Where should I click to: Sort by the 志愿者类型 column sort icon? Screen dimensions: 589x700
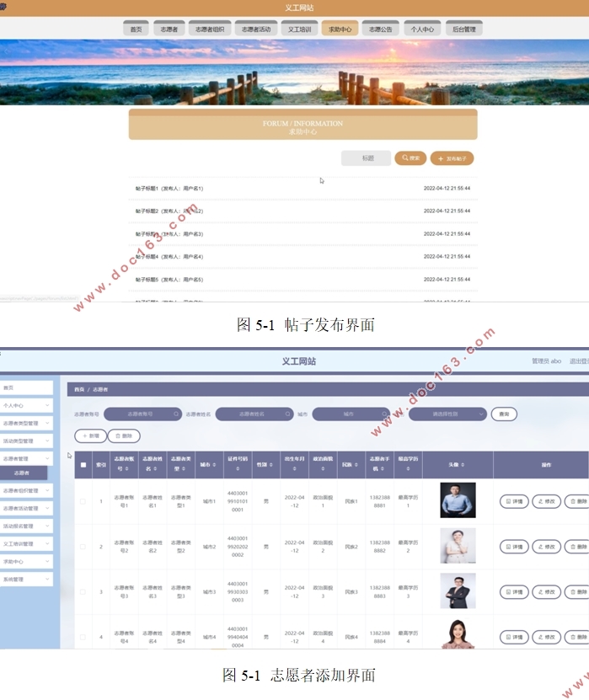(x=184, y=468)
